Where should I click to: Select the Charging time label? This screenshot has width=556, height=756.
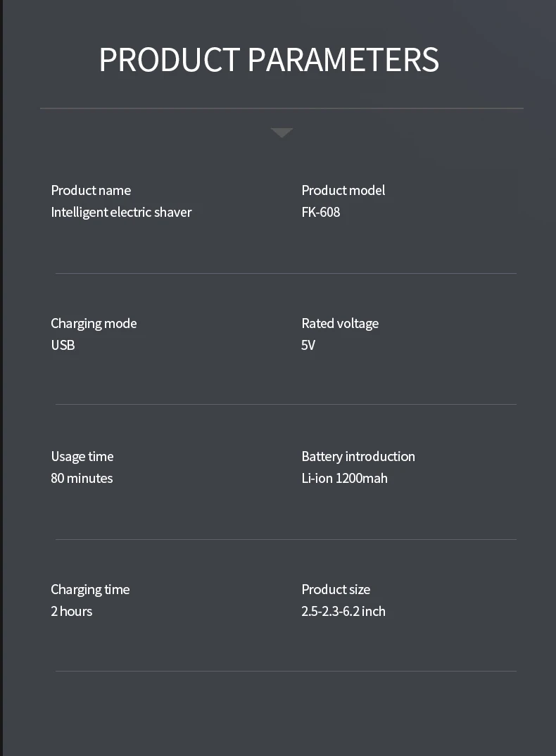click(90, 589)
